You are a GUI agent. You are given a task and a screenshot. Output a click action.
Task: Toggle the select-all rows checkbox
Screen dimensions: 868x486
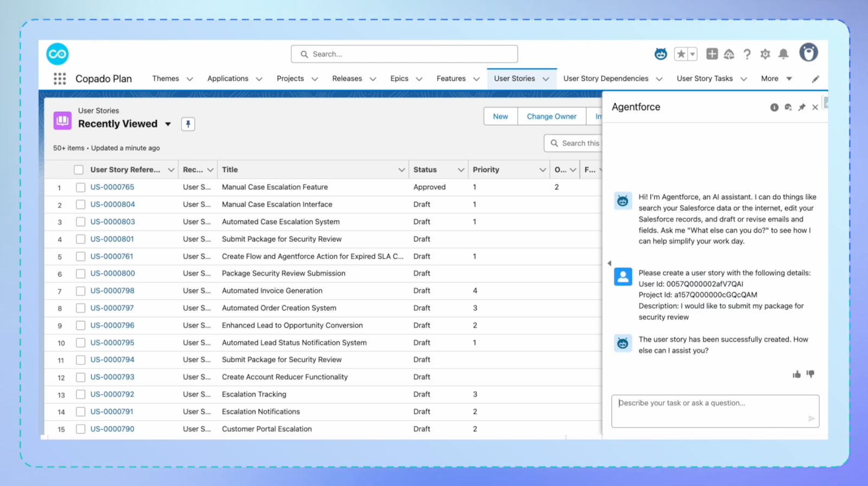click(79, 170)
